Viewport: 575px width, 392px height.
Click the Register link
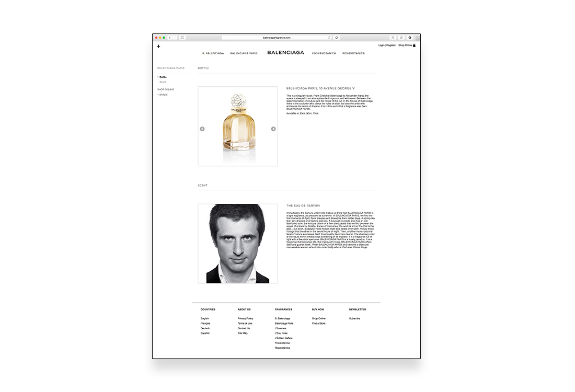pos(391,45)
